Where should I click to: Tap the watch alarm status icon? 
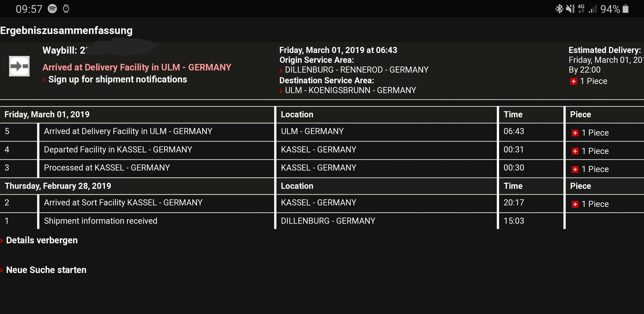pos(66,9)
